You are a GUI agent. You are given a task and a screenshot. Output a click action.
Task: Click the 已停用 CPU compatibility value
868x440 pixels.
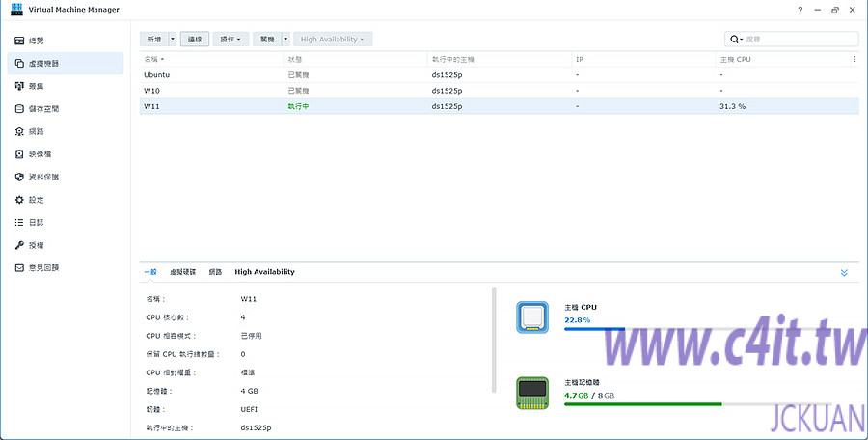tap(252, 336)
